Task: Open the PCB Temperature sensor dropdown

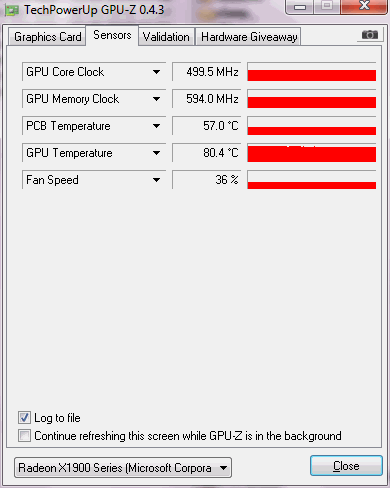Action: point(156,126)
